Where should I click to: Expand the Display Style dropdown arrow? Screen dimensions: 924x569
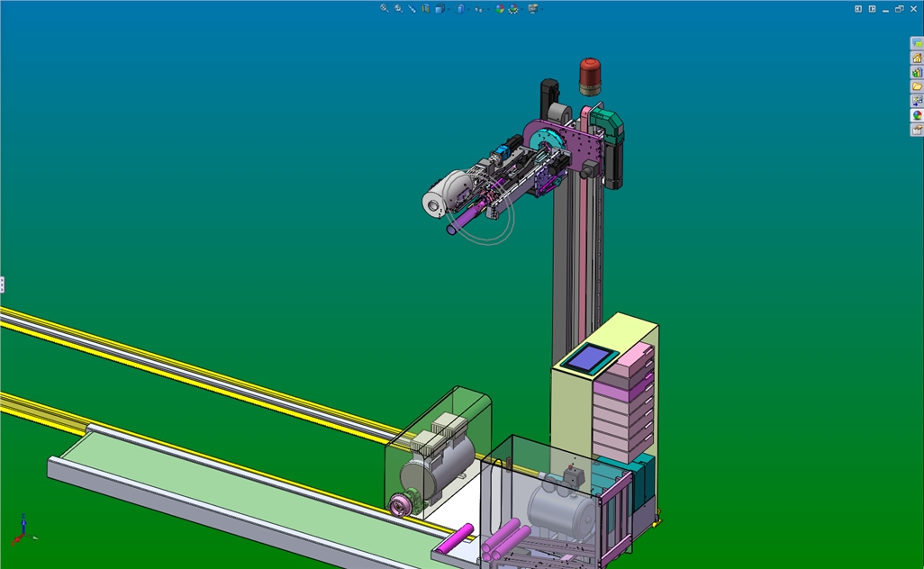[x=468, y=9]
